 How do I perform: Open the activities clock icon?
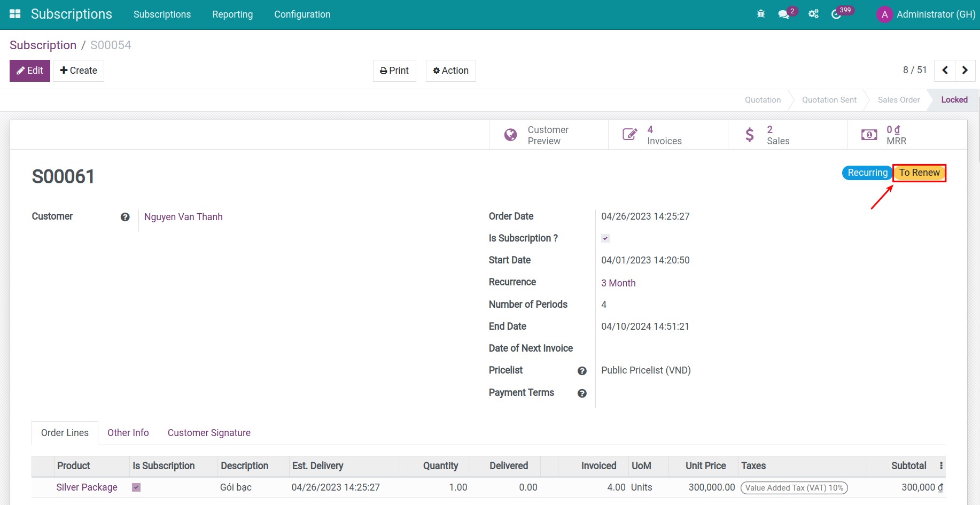(836, 14)
